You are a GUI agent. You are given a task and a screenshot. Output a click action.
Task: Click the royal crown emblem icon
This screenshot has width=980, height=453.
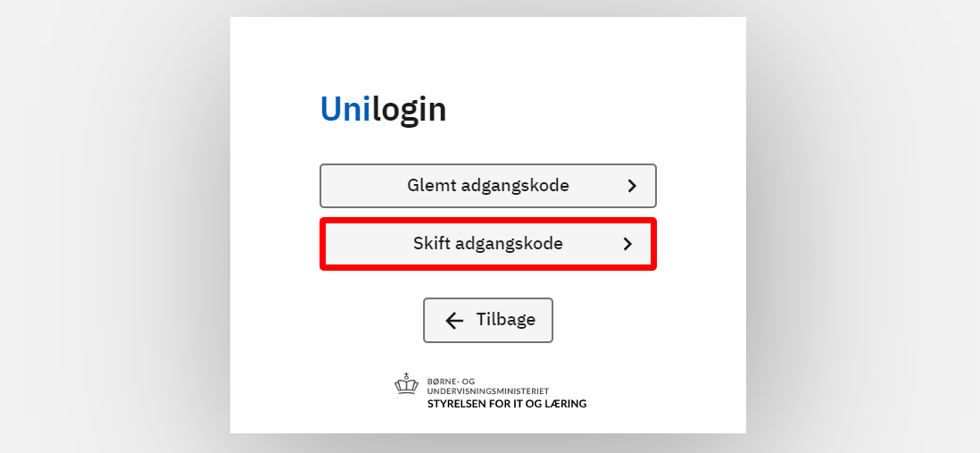coord(406,384)
